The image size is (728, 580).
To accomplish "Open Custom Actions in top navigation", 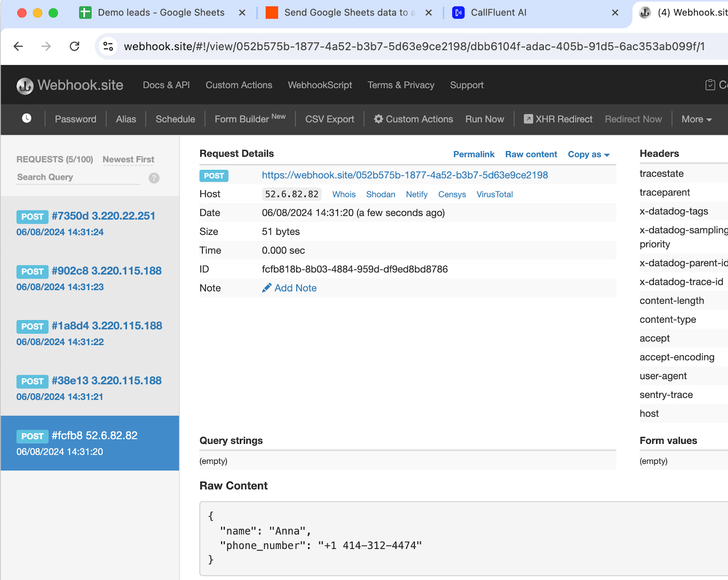I will click(x=239, y=85).
